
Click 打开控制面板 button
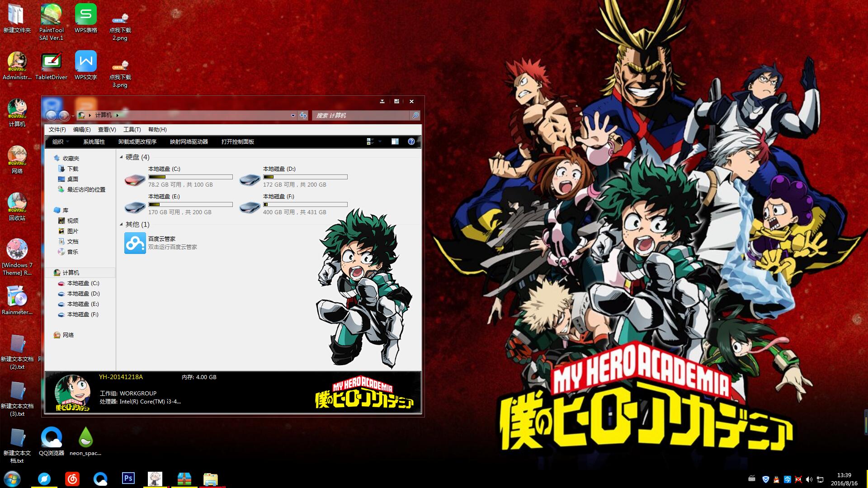(x=237, y=142)
